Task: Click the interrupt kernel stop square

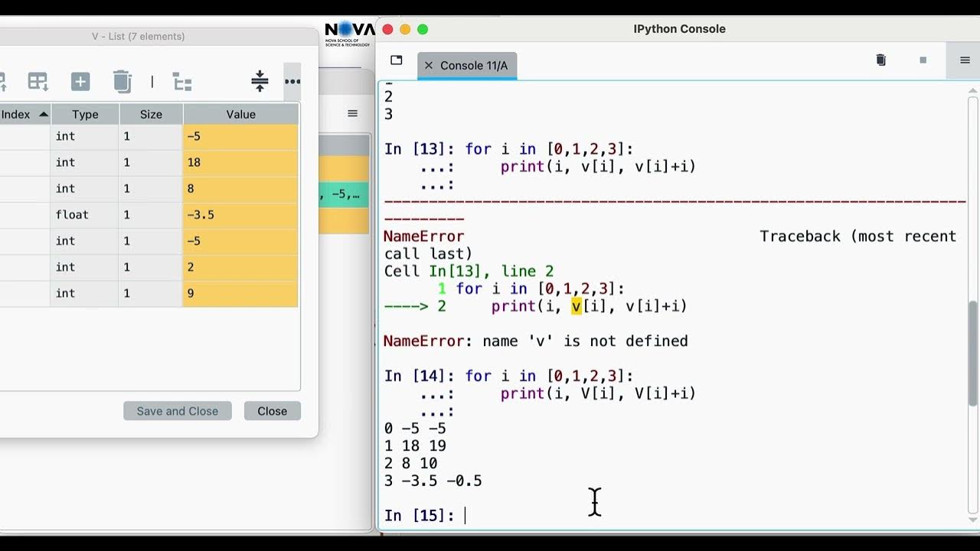Action: 923,60
